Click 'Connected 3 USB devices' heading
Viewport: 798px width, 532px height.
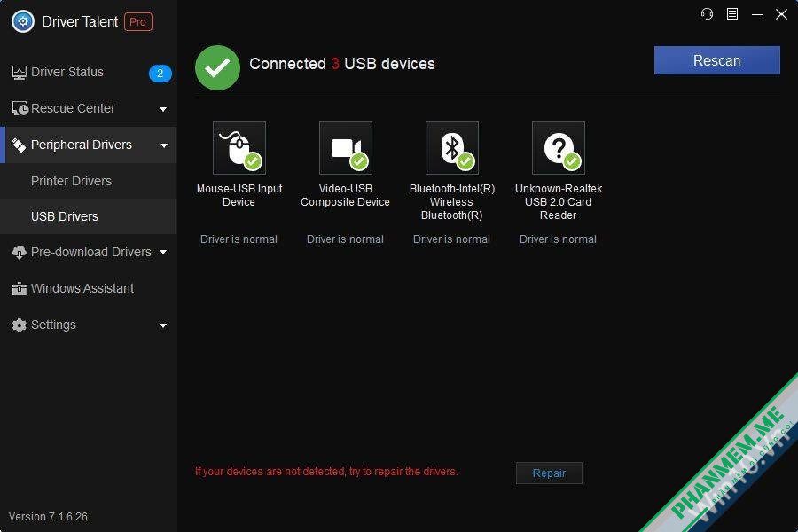coord(342,64)
